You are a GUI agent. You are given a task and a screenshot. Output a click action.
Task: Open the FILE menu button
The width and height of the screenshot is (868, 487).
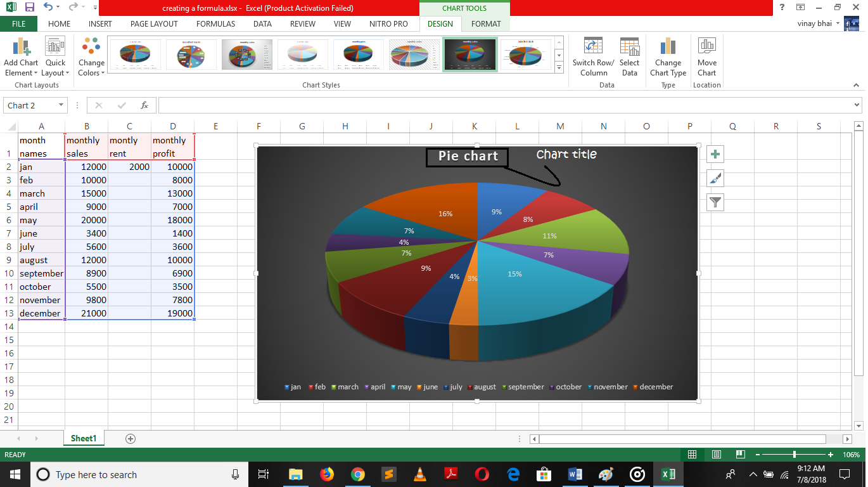(x=19, y=24)
